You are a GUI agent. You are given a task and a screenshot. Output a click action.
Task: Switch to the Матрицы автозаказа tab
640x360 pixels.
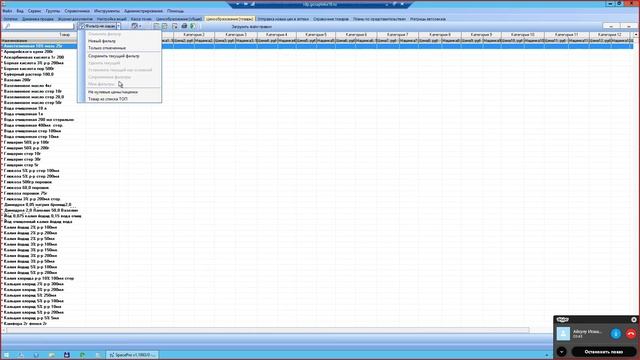428,19
